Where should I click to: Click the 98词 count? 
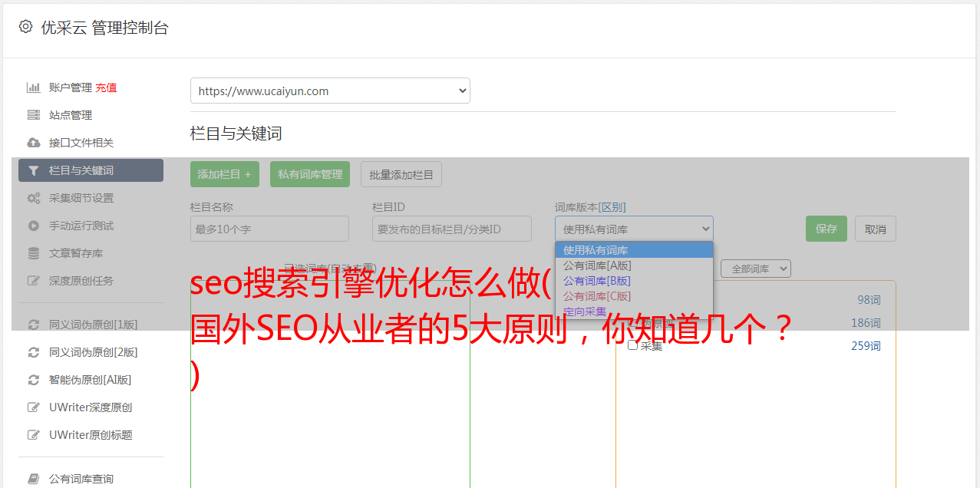click(869, 300)
